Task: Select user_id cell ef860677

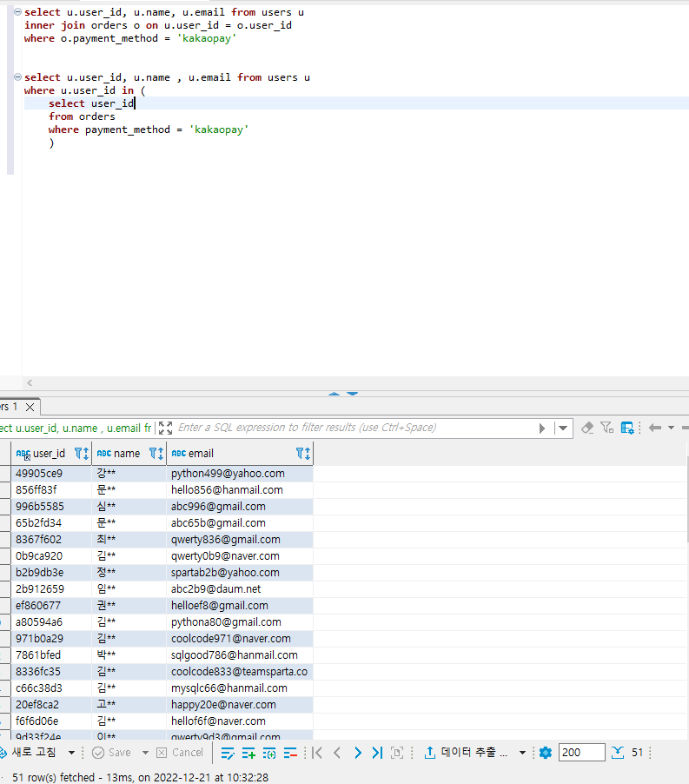Action: 51,606
